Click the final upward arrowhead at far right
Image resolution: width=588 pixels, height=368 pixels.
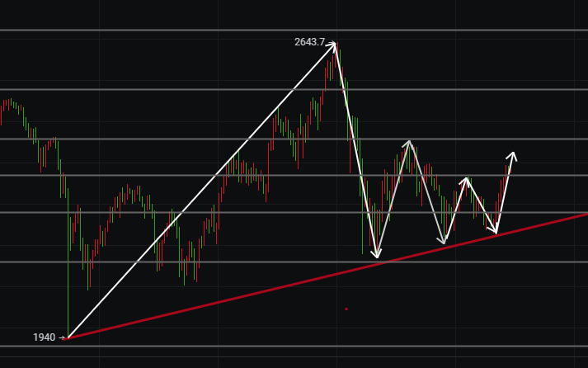(x=513, y=154)
